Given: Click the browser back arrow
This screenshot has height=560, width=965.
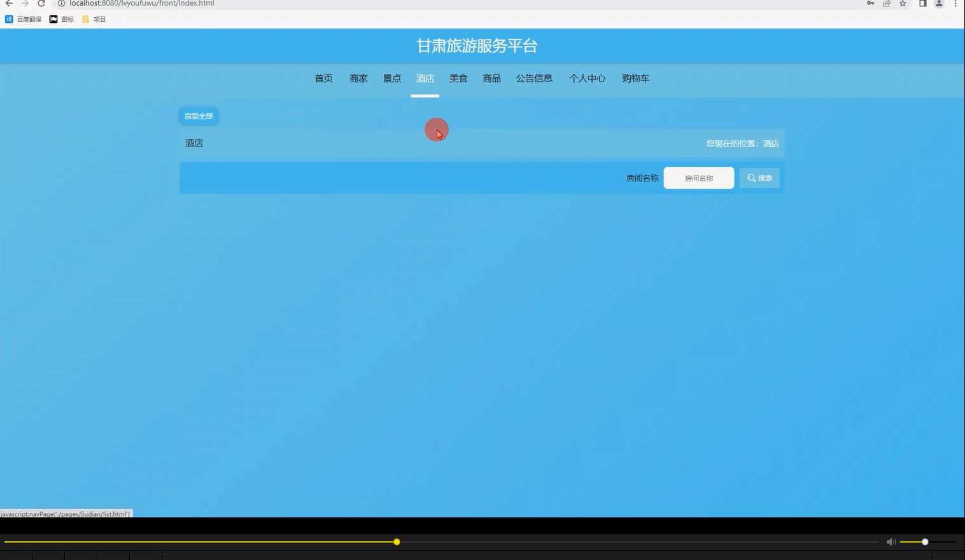Looking at the screenshot, I should coord(9,4).
